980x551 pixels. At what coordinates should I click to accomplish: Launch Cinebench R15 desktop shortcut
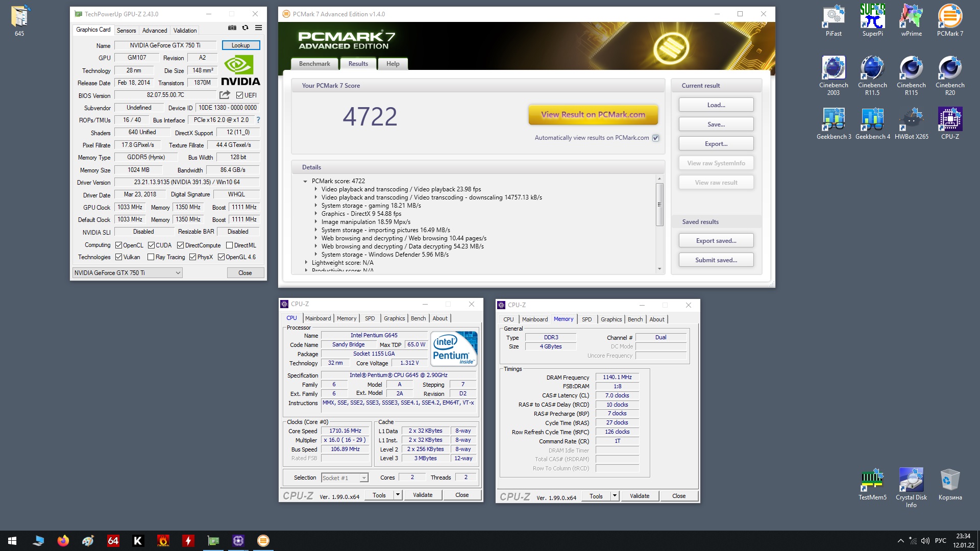[x=911, y=76]
